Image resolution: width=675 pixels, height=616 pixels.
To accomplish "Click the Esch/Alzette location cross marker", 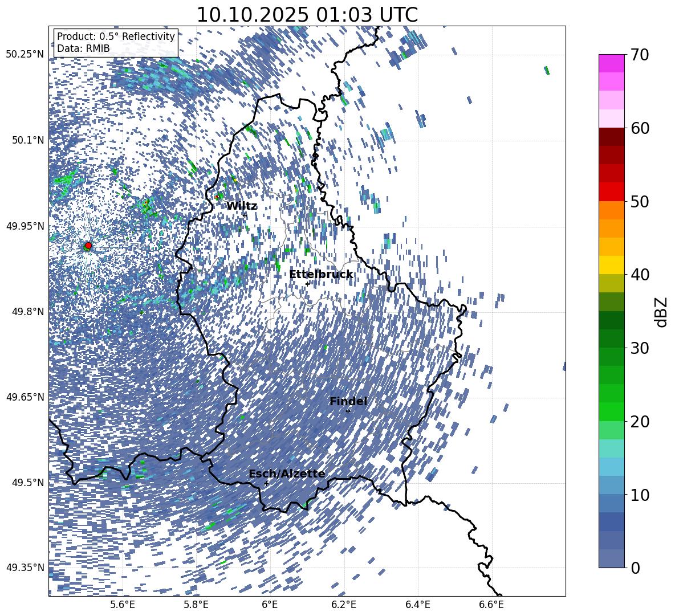I will click(266, 483).
